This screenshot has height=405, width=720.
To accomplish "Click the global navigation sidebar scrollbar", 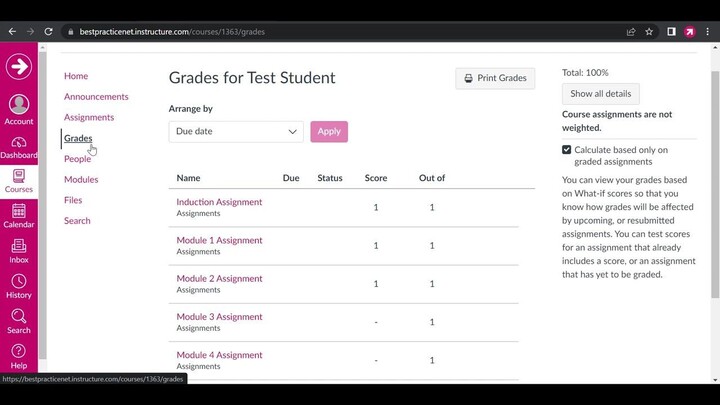I will tap(42, 205).
